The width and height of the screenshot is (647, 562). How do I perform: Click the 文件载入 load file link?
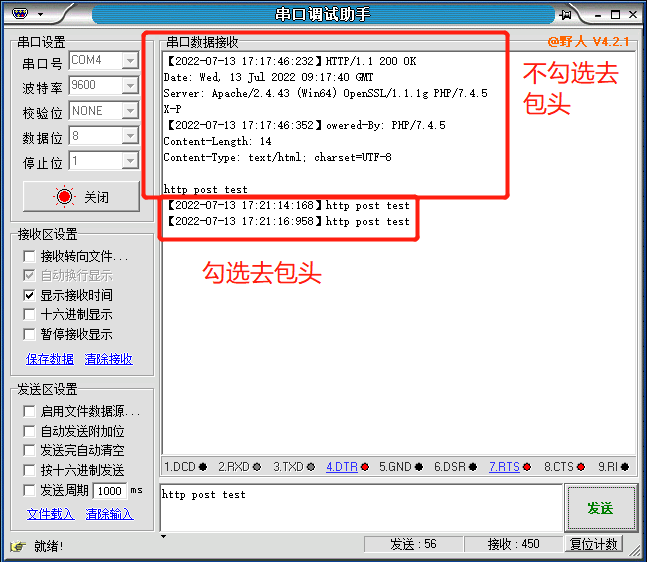pyautogui.click(x=50, y=514)
